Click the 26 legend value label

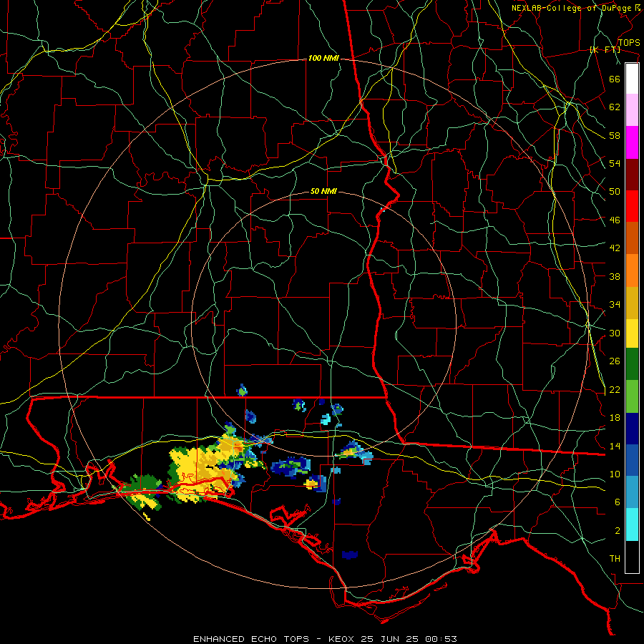pyautogui.click(x=615, y=361)
